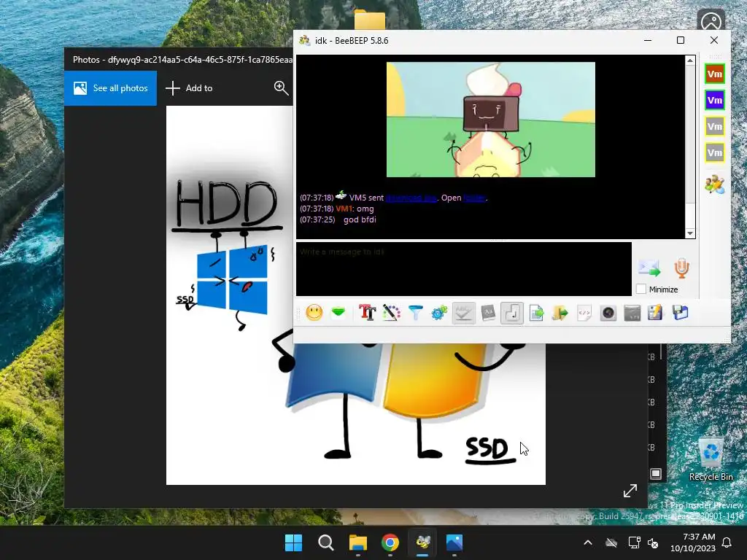The image size is (747, 560).
Task: Switch to Photos app in taskbar
Action: click(454, 542)
